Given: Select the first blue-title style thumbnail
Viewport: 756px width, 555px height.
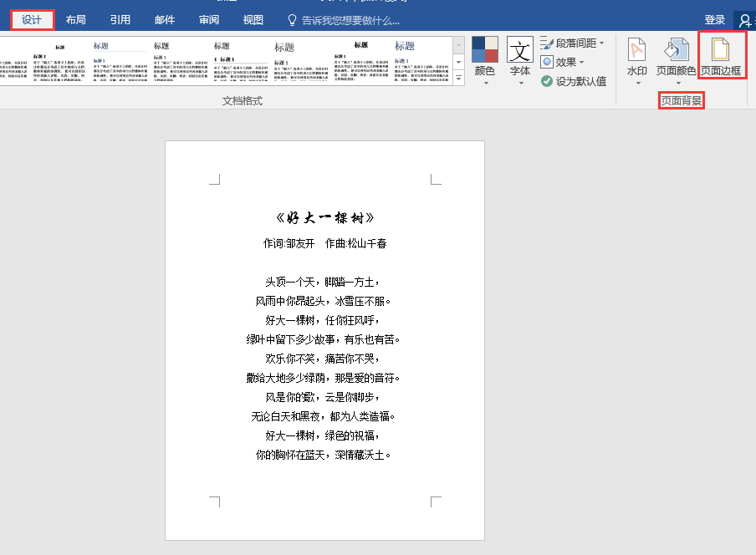Looking at the screenshot, I should (x=120, y=61).
